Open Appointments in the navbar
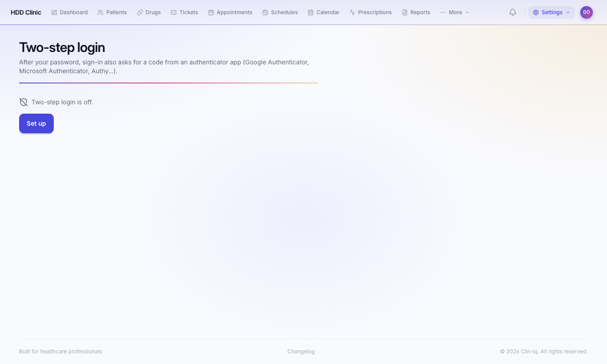This screenshot has width=607, height=364. (x=230, y=12)
